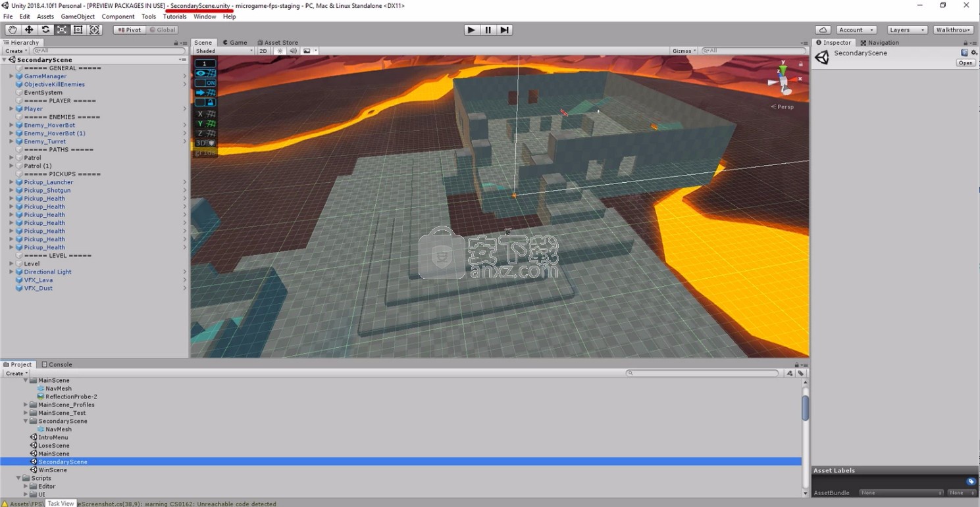The image size is (980, 507).
Task: Open Inspector settings gear icon
Action: (x=973, y=53)
